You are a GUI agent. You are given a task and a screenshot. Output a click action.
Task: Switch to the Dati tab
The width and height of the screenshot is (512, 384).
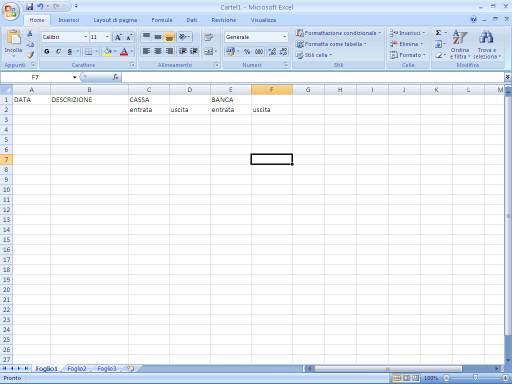(192, 20)
